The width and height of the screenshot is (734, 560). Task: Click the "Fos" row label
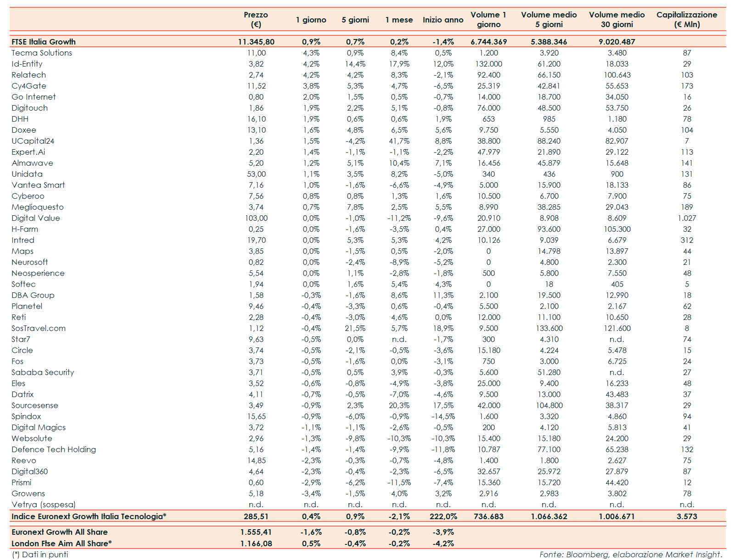(17, 361)
